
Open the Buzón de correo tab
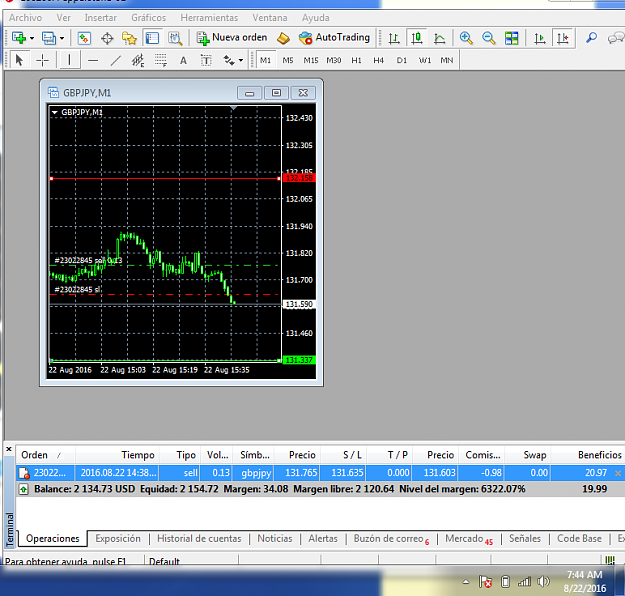tap(391, 539)
